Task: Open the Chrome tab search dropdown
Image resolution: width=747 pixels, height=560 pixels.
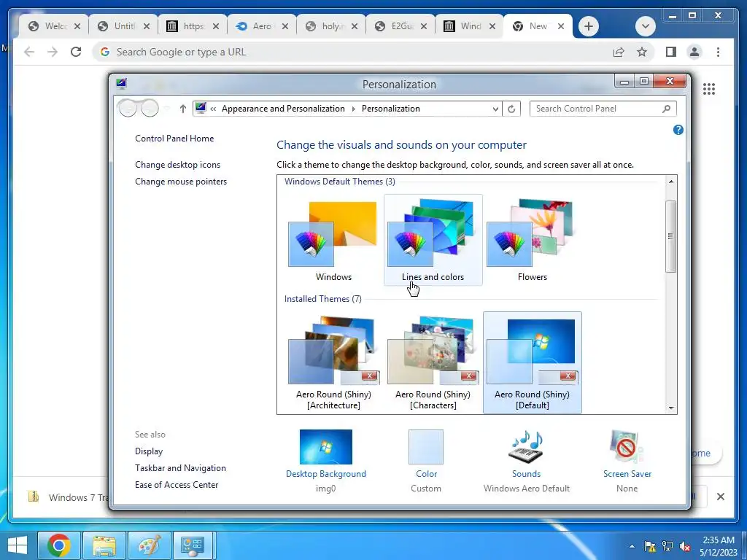Action: pyautogui.click(x=646, y=26)
